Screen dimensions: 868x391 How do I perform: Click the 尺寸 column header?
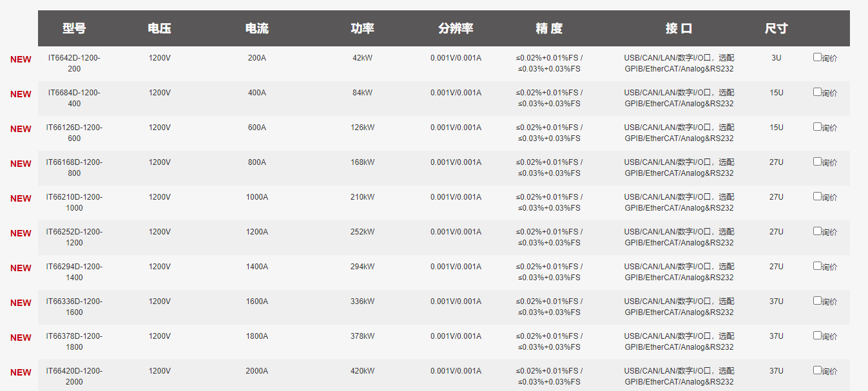click(x=776, y=28)
